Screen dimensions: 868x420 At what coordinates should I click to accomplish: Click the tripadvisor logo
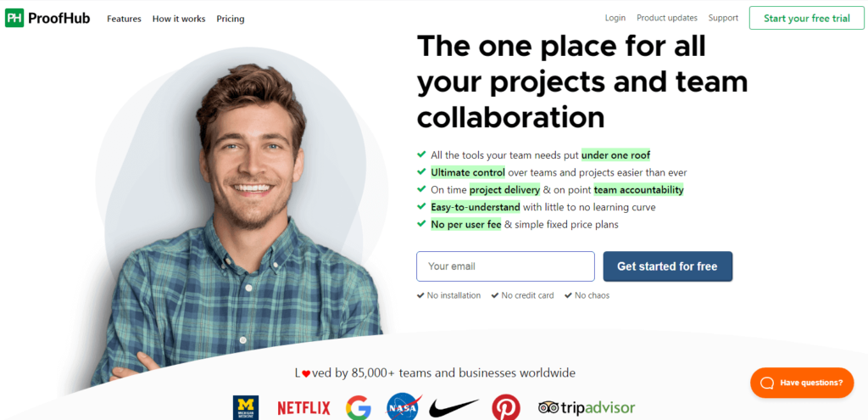click(587, 408)
